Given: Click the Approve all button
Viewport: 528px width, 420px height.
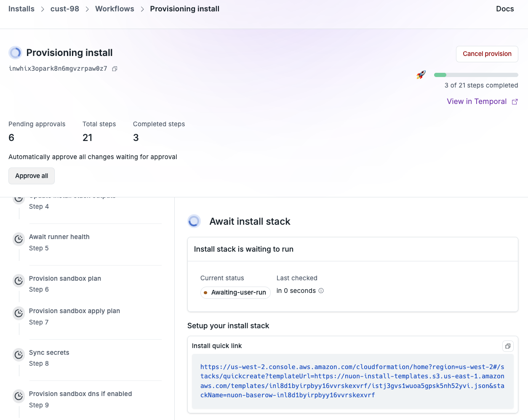Looking at the screenshot, I should point(31,176).
